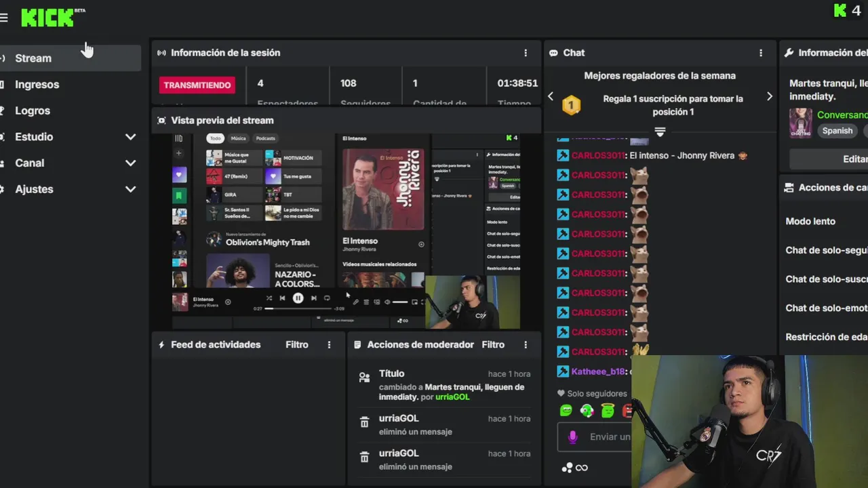The width and height of the screenshot is (868, 488).
Task: Click the TRANSMITIENDO live status badge
Action: point(197,85)
